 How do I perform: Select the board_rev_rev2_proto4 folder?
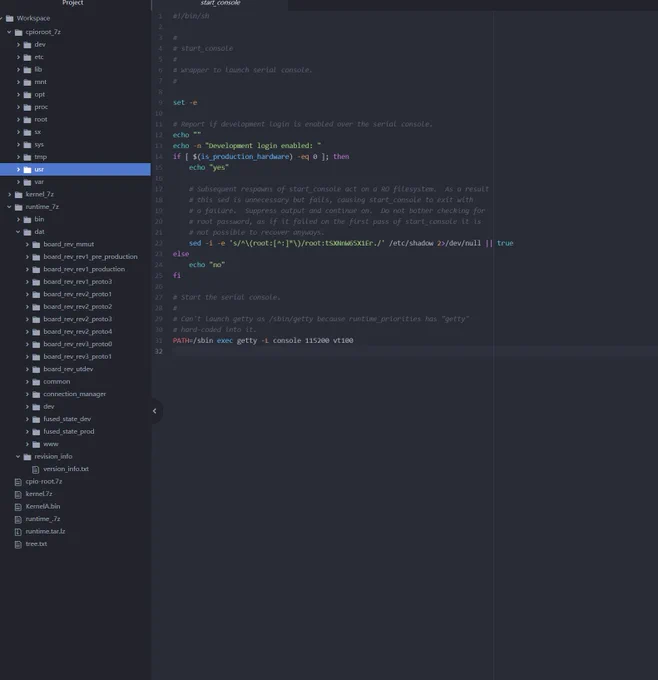point(78,332)
